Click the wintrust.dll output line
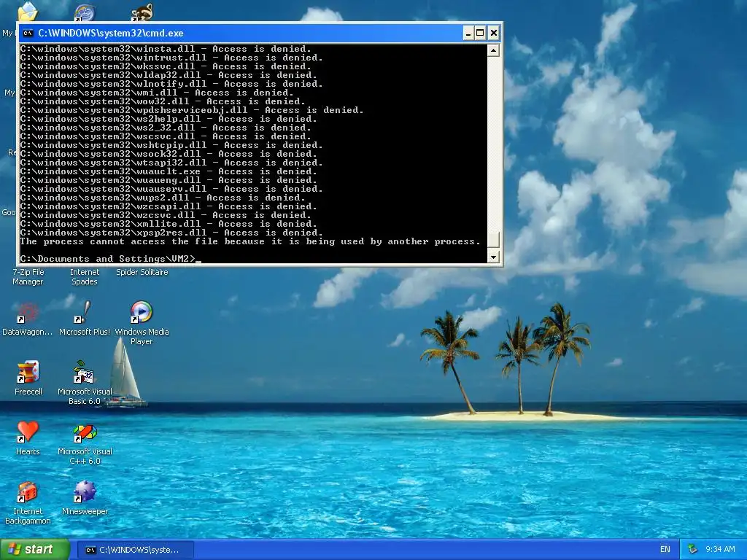Image resolution: width=747 pixels, height=560 pixels. coord(171,58)
